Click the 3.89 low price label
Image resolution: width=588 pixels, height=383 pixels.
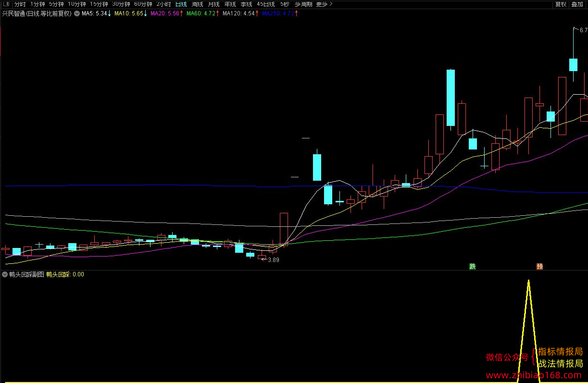pyautogui.click(x=273, y=260)
